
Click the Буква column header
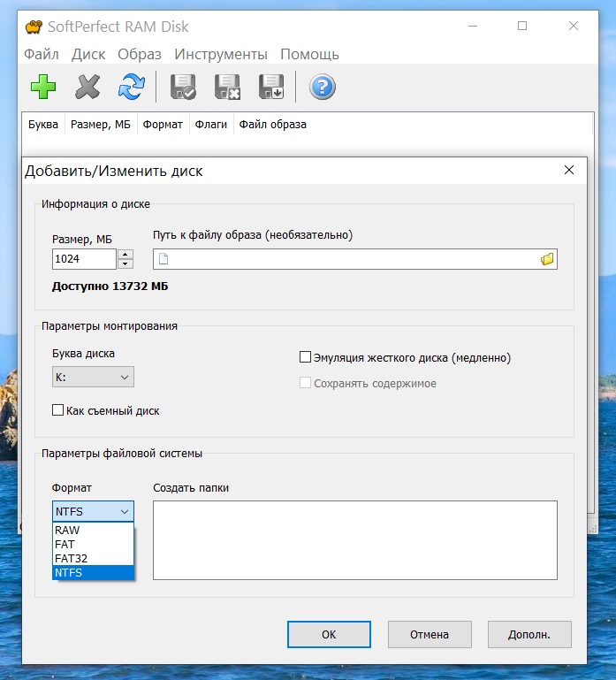click(43, 125)
